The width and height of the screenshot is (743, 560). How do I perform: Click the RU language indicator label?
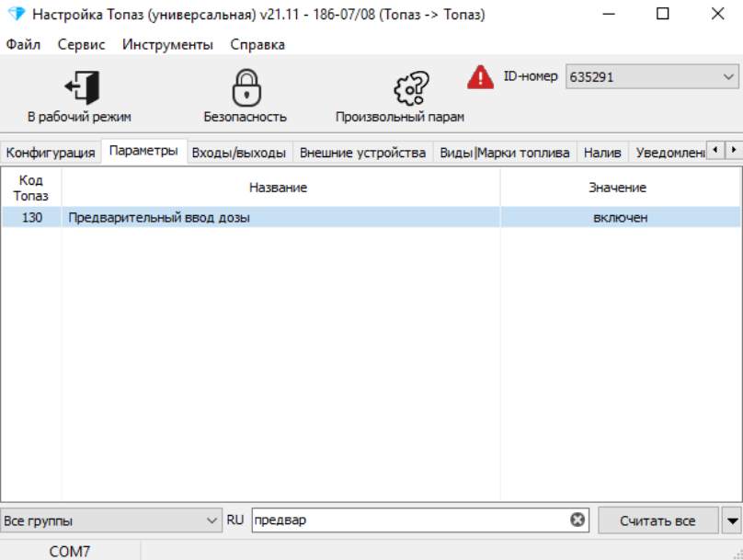[x=235, y=520]
